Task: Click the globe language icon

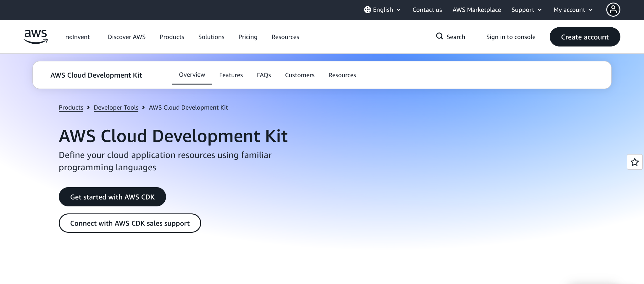Action: (x=367, y=10)
